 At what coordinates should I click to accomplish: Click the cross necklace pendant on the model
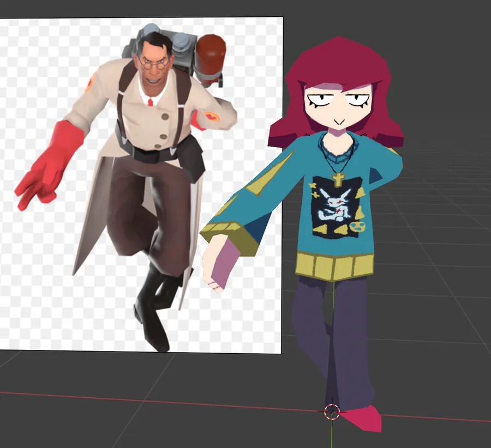click(338, 180)
